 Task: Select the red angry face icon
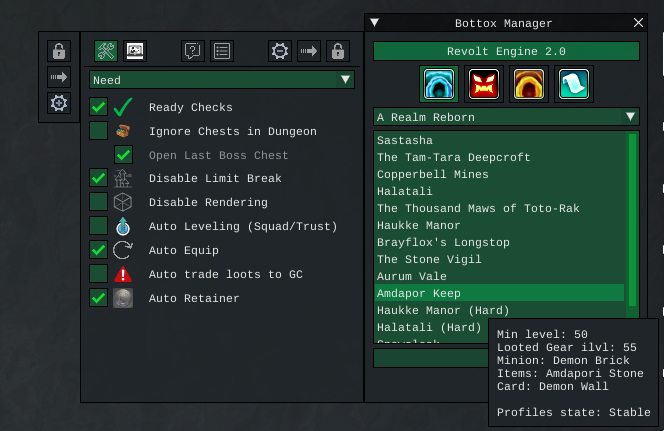[x=485, y=84]
